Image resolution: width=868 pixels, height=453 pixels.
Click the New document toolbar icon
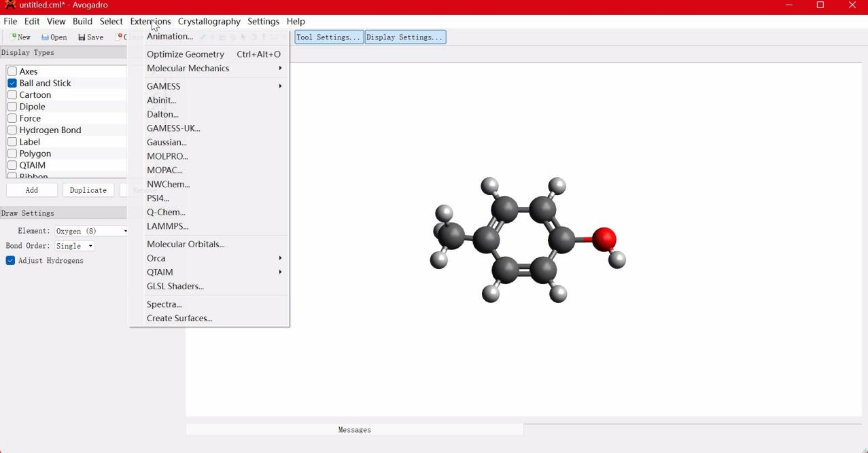20,37
